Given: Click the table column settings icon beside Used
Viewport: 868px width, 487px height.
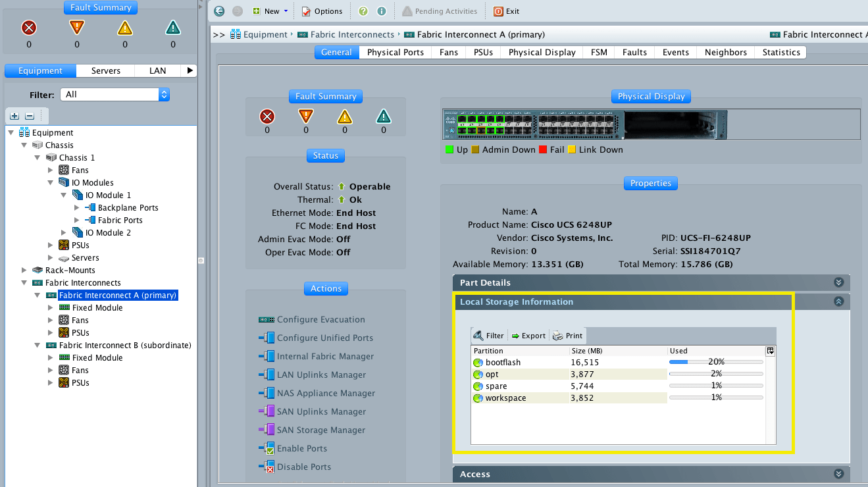Looking at the screenshot, I should 770,351.
